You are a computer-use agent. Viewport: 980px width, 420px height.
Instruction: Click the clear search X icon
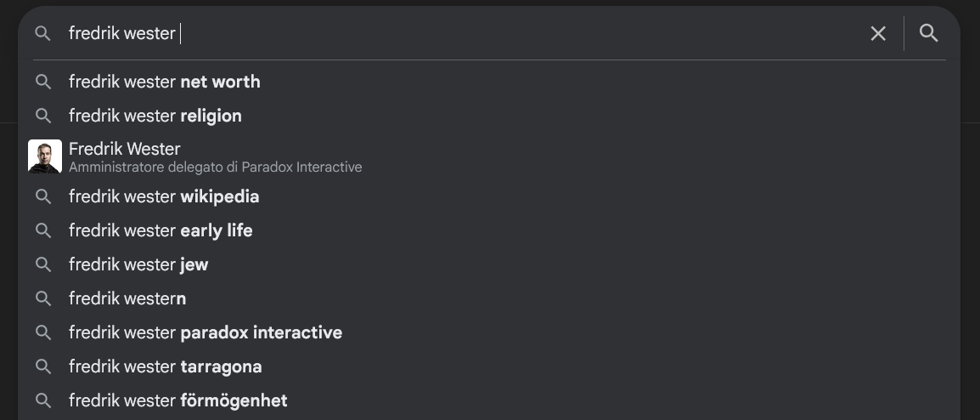coord(878,34)
